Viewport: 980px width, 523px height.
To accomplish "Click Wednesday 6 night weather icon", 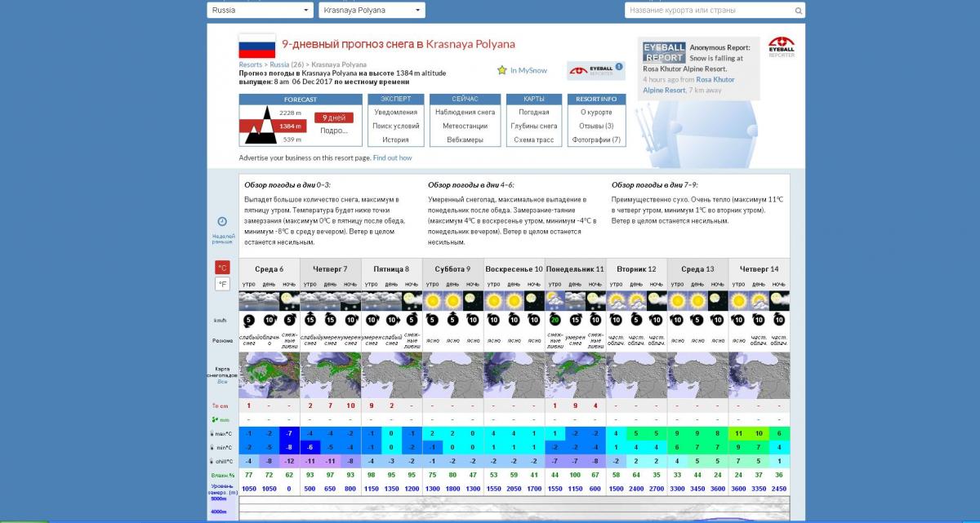I will 290,300.
